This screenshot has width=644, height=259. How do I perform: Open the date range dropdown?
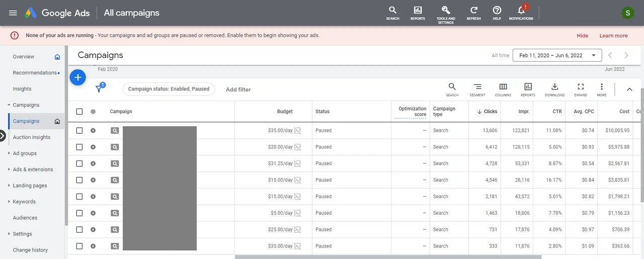(x=557, y=55)
